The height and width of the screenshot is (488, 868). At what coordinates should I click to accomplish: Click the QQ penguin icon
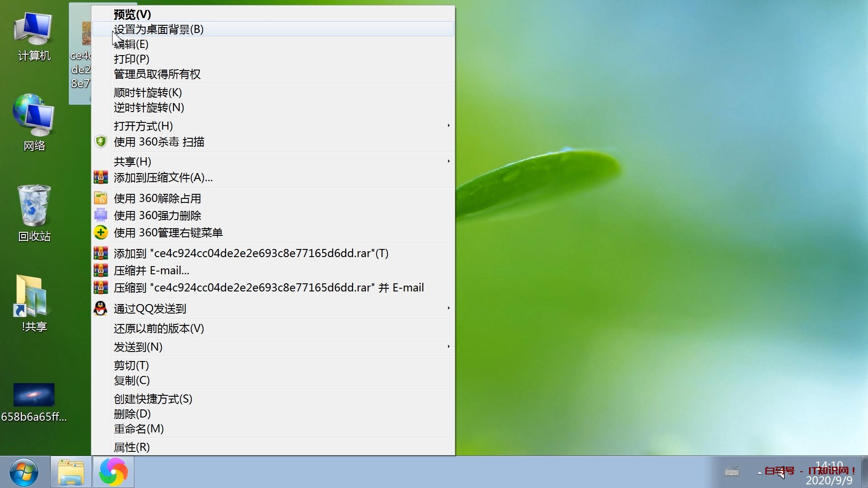pos(100,309)
